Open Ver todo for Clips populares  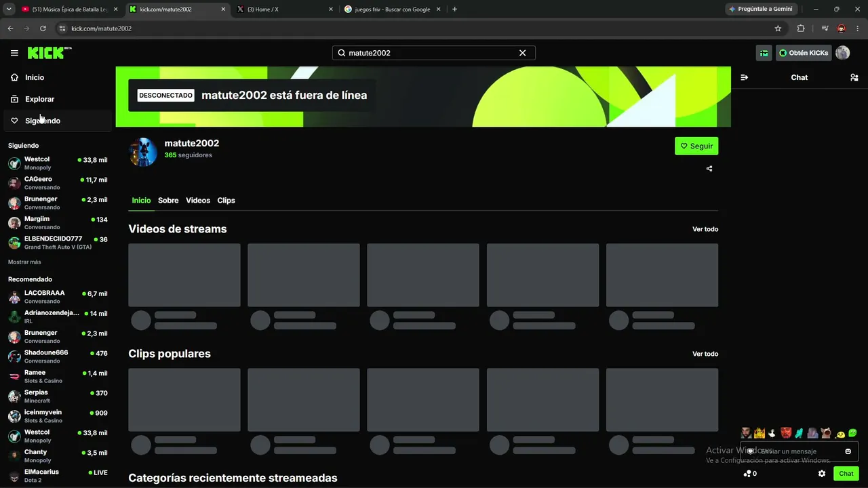click(705, 354)
